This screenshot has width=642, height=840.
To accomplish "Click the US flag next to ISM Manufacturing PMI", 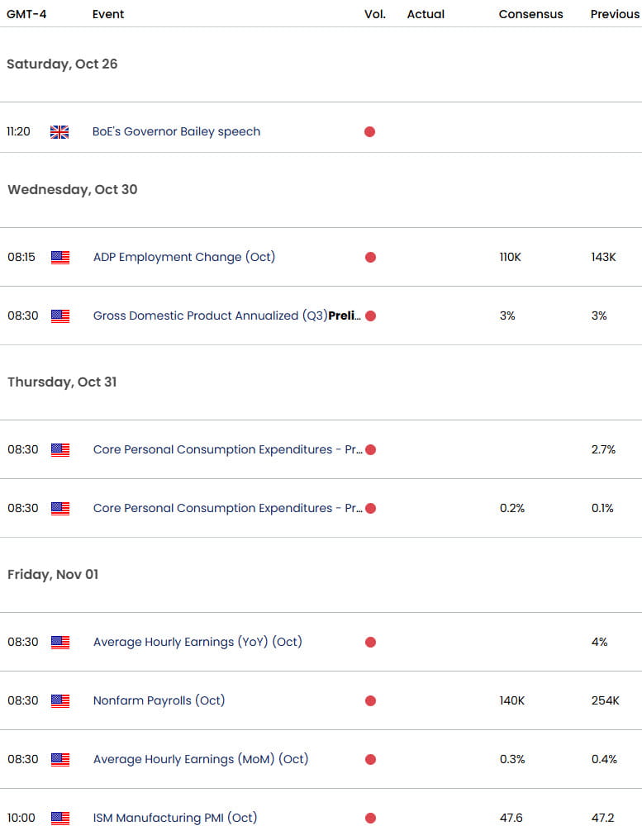I will (x=59, y=818).
